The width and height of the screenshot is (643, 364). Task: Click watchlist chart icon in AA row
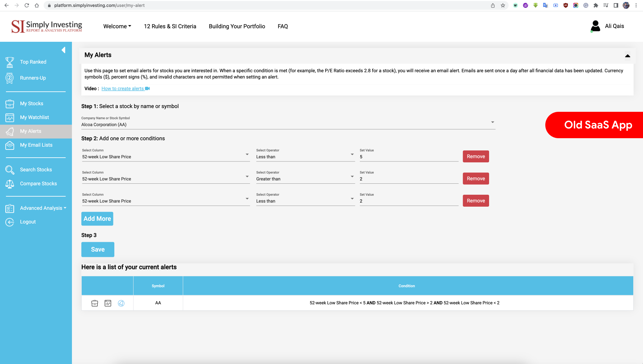click(108, 303)
